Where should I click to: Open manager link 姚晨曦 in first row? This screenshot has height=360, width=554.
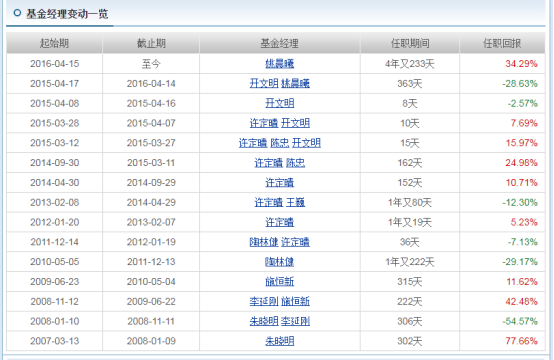[x=279, y=64]
